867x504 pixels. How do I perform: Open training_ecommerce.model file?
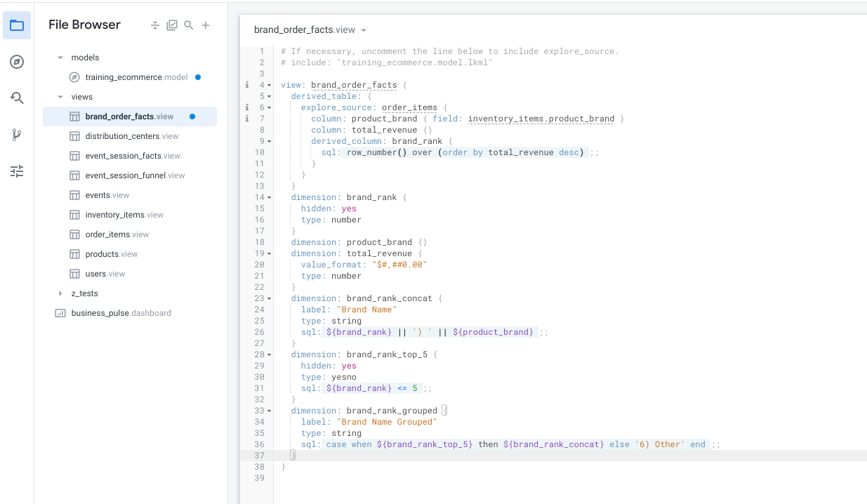tap(135, 77)
